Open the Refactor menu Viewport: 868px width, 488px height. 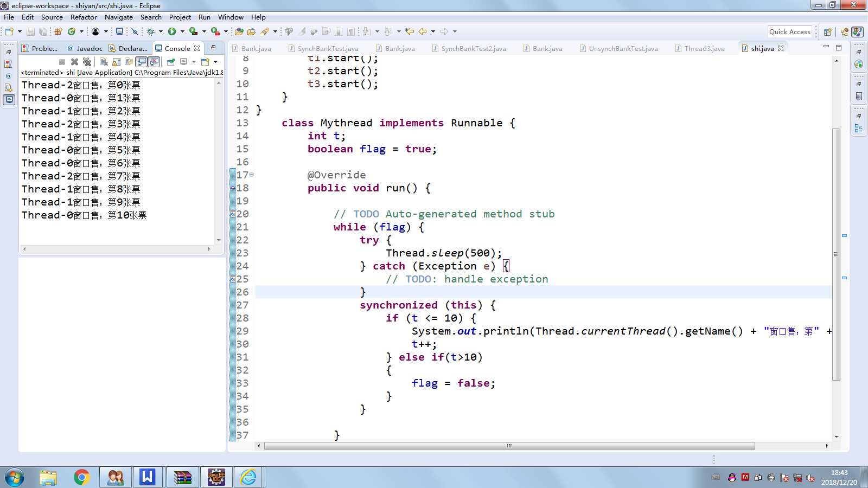tap(84, 17)
